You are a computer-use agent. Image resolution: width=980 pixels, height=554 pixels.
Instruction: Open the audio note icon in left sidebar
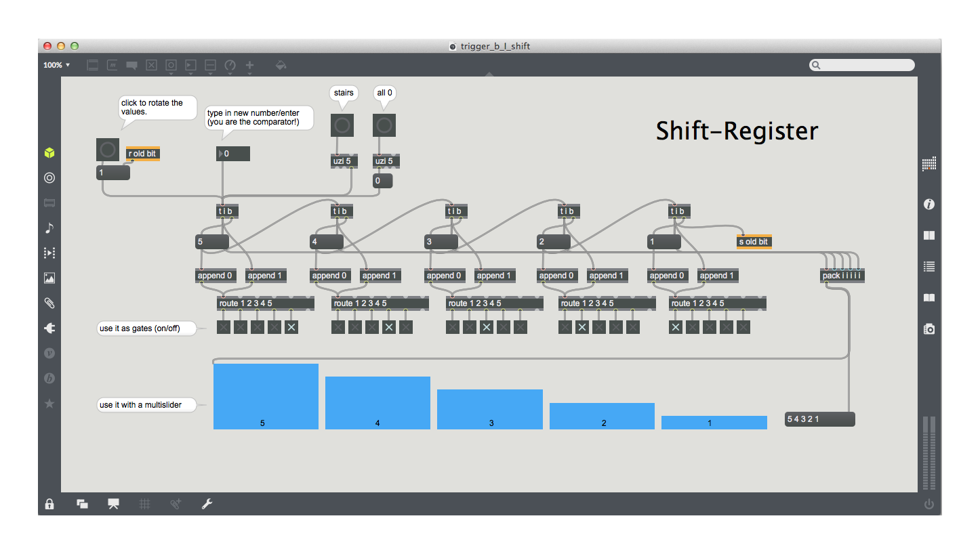[49, 228]
